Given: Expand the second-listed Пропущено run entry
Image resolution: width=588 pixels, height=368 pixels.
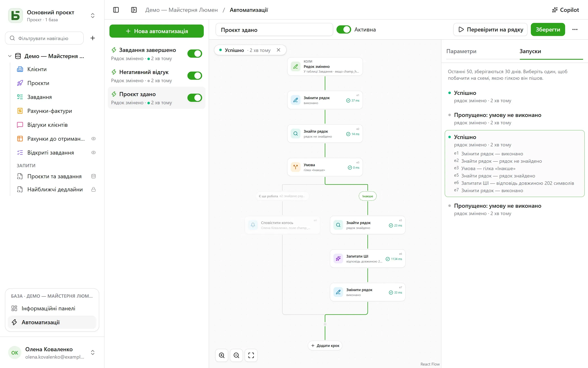Looking at the screenshot, I should coord(514,119).
